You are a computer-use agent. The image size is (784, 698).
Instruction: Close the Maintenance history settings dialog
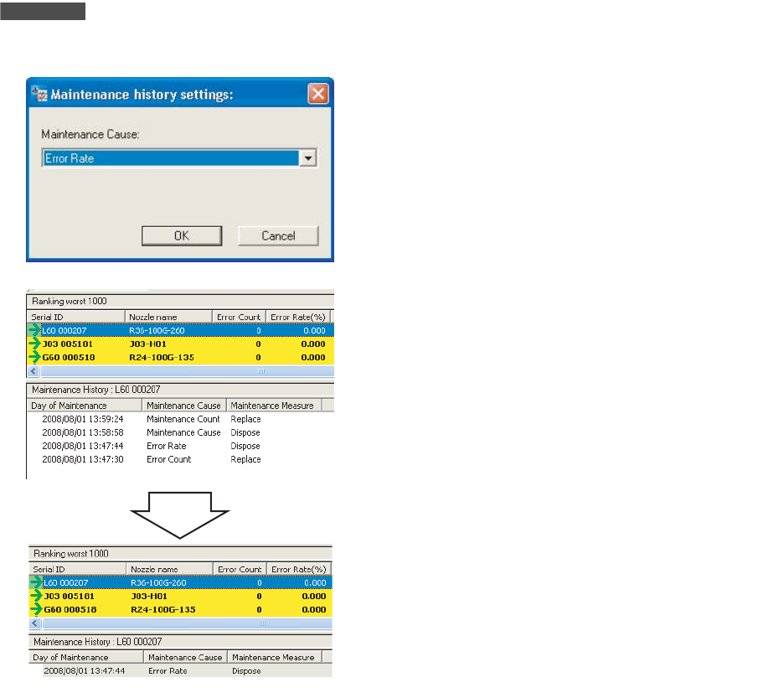click(318, 94)
